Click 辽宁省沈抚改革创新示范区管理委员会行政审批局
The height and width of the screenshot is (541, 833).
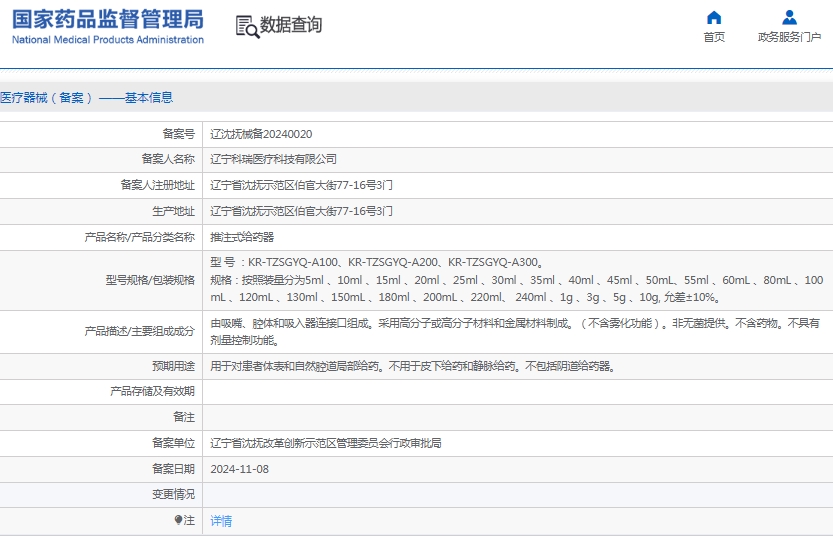(326, 443)
